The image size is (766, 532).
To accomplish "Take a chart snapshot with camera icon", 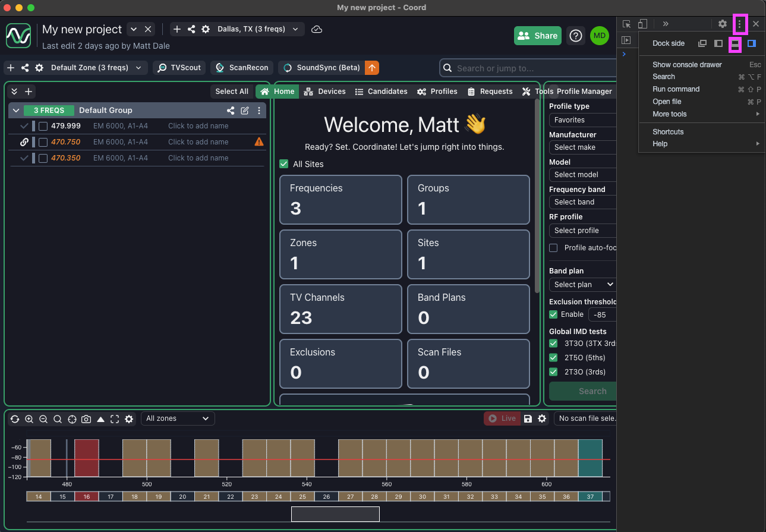I will [86, 419].
